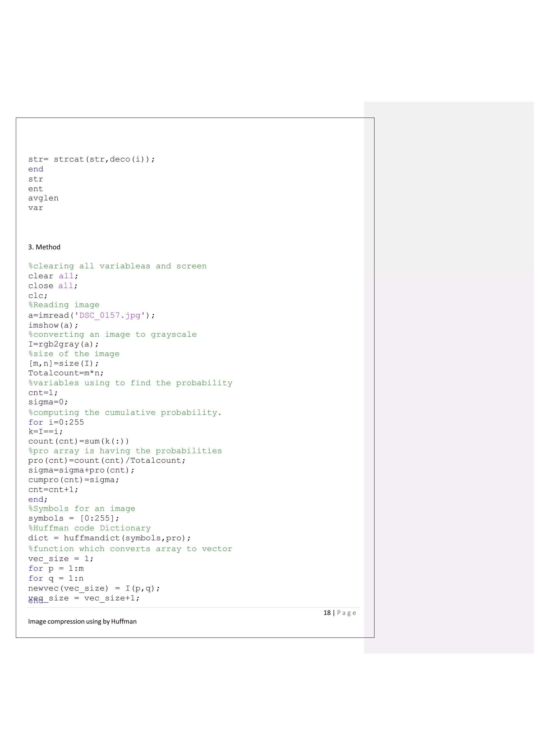Click the 'for q = 1:n' line
Viewport: 549px width, 756px height.
click(56, 579)
